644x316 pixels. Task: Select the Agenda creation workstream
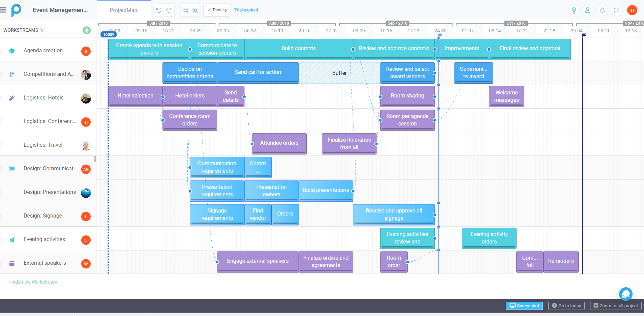point(43,51)
